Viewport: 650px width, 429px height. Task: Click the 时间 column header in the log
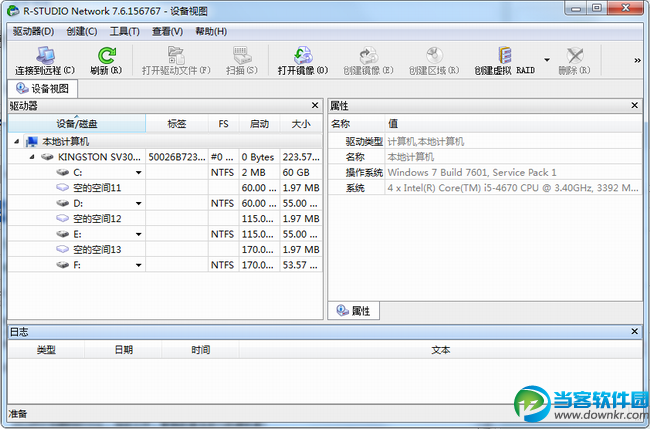coord(201,350)
